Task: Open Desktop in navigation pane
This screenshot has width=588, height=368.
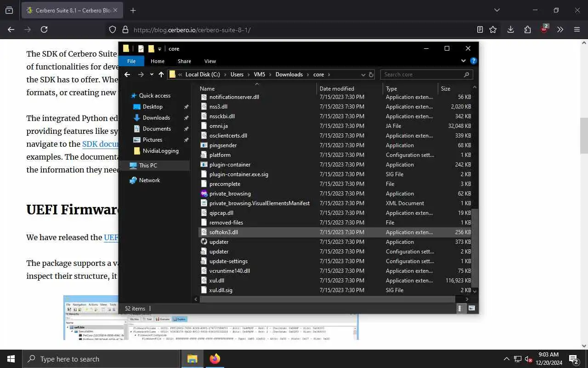Action: point(153,107)
